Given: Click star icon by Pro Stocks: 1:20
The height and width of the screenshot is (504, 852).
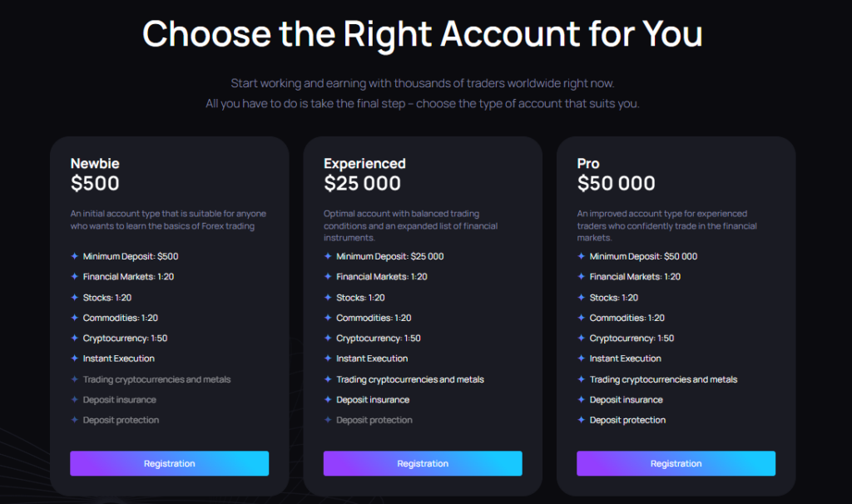Looking at the screenshot, I should tap(582, 297).
